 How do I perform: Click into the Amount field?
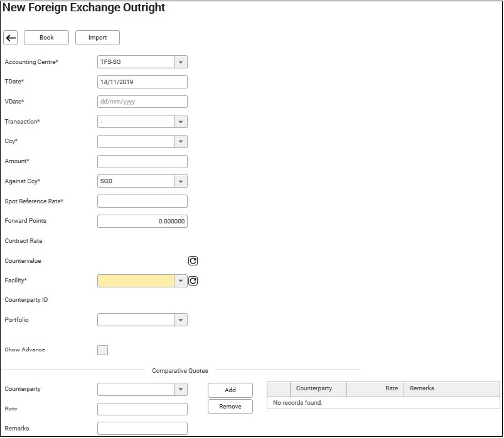[x=142, y=161]
